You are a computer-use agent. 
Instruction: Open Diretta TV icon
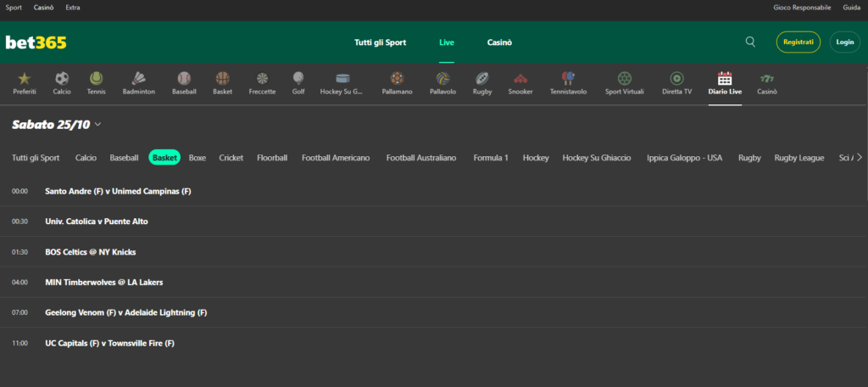pyautogui.click(x=676, y=79)
